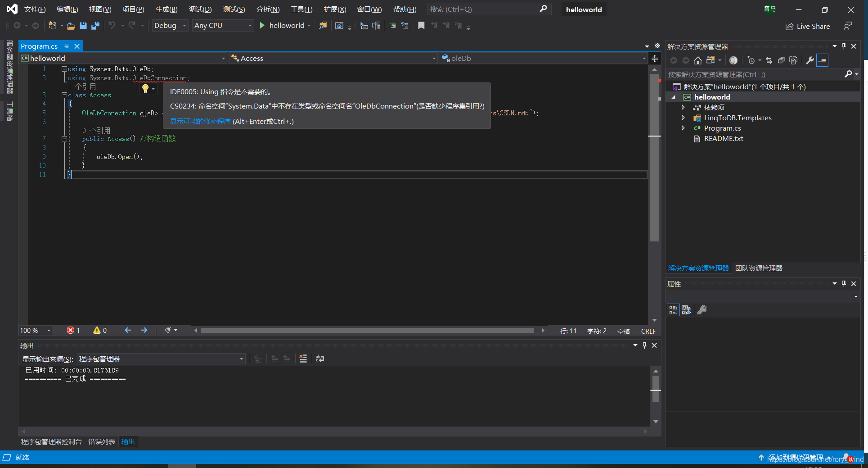
Task: Start debugging the helloworld project
Action: pyautogui.click(x=262, y=25)
